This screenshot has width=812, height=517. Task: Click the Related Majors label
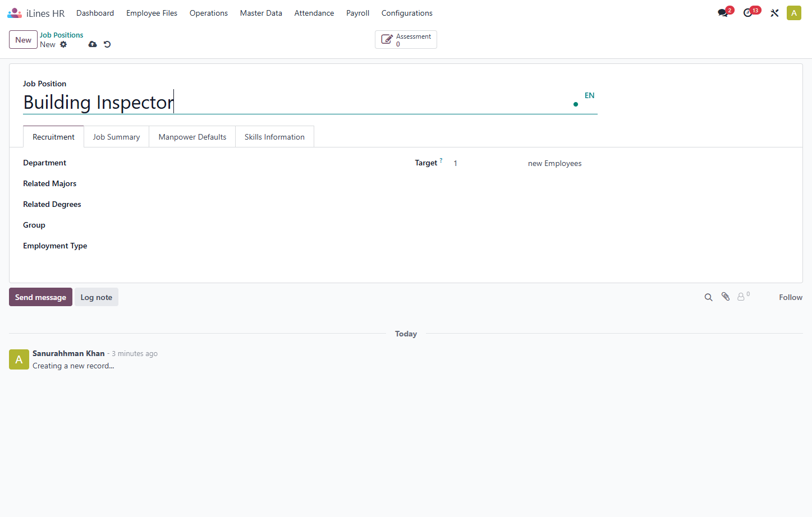49,183
